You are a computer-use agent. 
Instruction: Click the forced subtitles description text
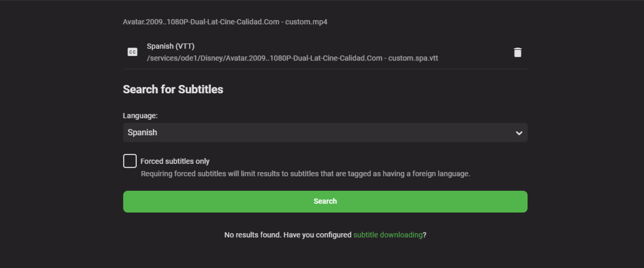point(305,174)
